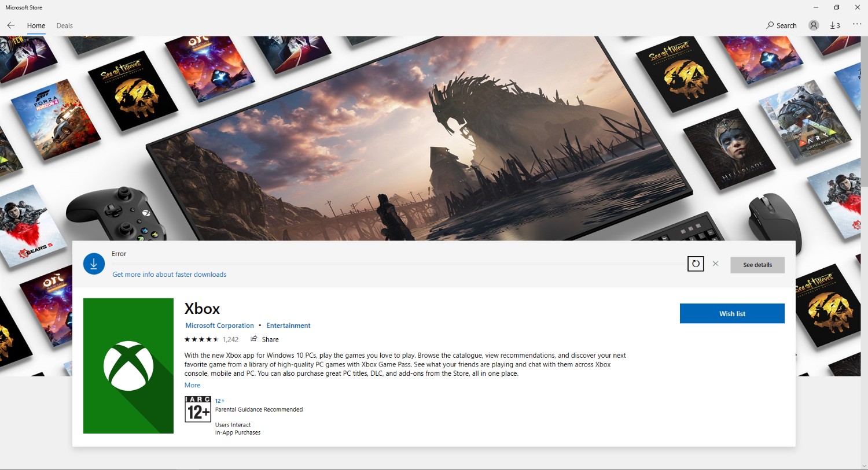Click the Users Interact text
This screenshot has width=868, height=470.
tap(233, 425)
